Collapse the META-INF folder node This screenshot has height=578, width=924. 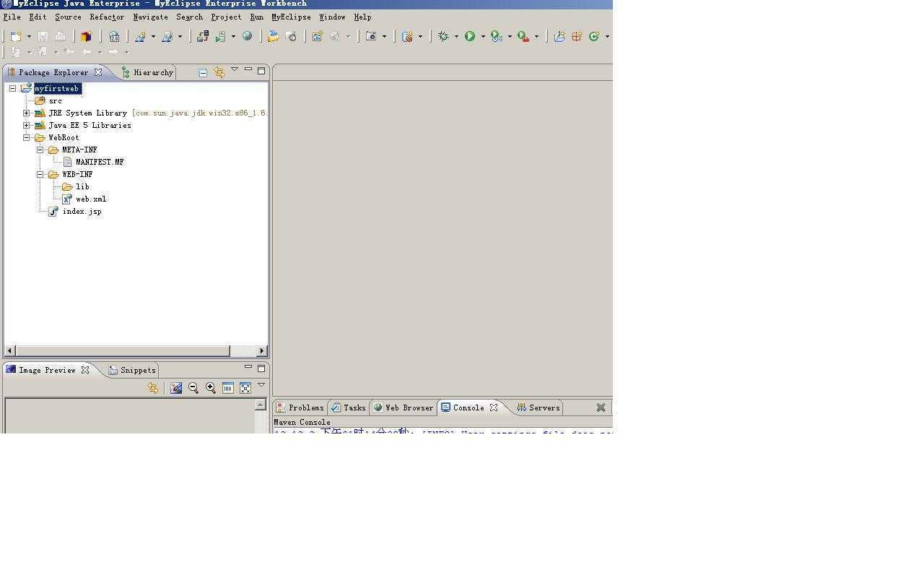coord(40,150)
